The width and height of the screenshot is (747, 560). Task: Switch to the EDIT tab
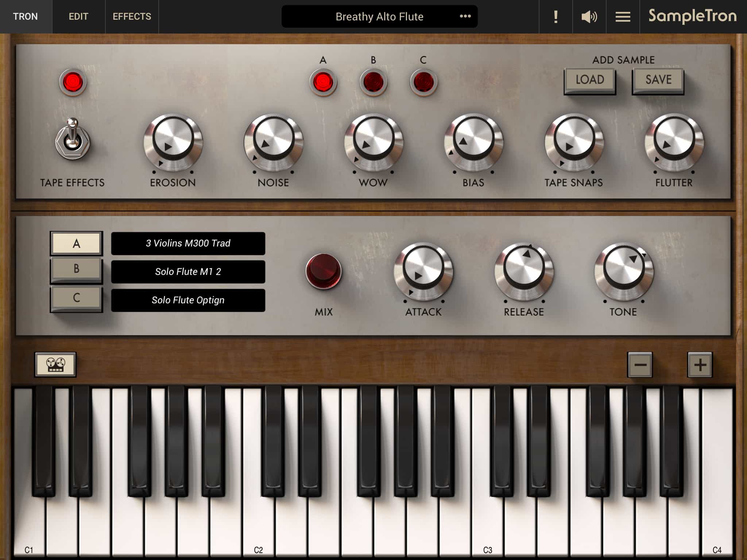[x=78, y=17]
